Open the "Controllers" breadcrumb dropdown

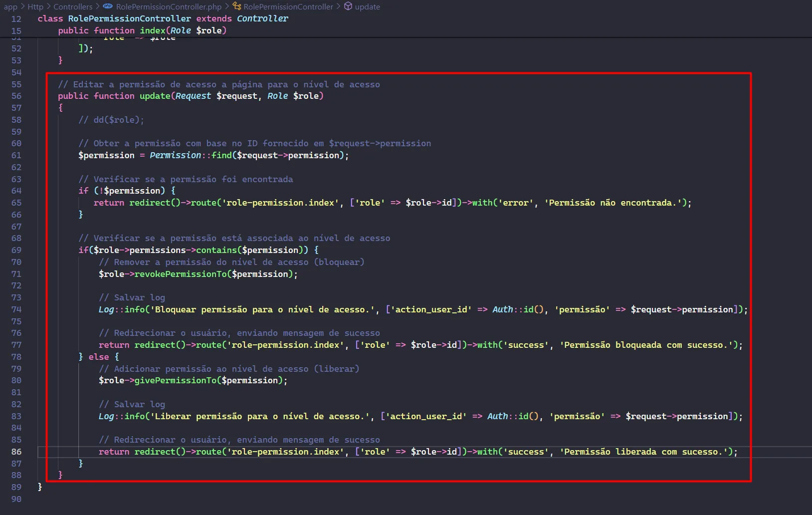(x=73, y=6)
